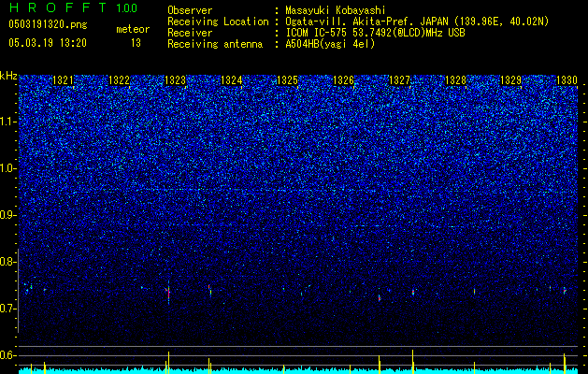Image resolution: width=588 pixels, height=374 pixels.
Task: Click the 0.9 kHz axis label
Action: coord(8,215)
